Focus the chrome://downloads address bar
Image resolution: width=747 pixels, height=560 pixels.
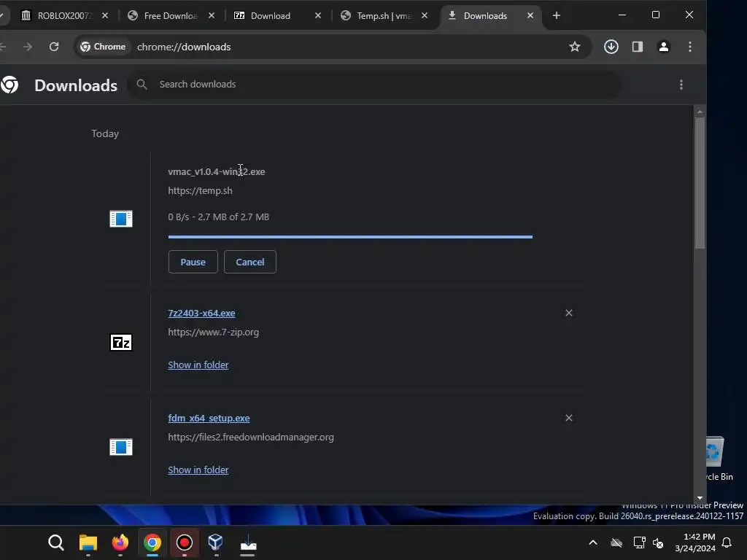(x=333, y=47)
